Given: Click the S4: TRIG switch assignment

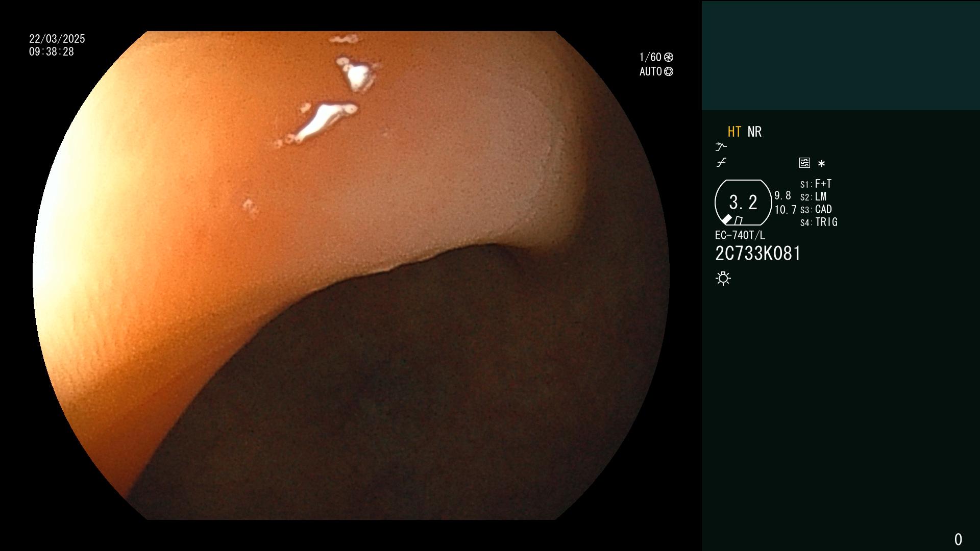Looking at the screenshot, I should [819, 222].
